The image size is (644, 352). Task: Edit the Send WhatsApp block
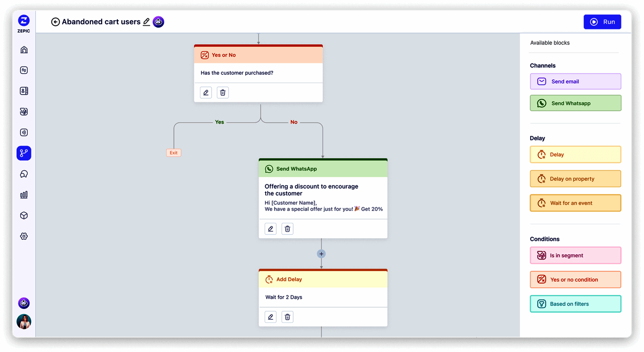tap(270, 229)
